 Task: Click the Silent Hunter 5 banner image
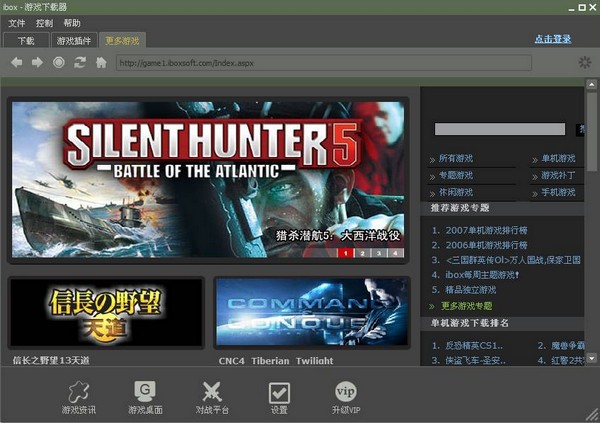[208, 179]
